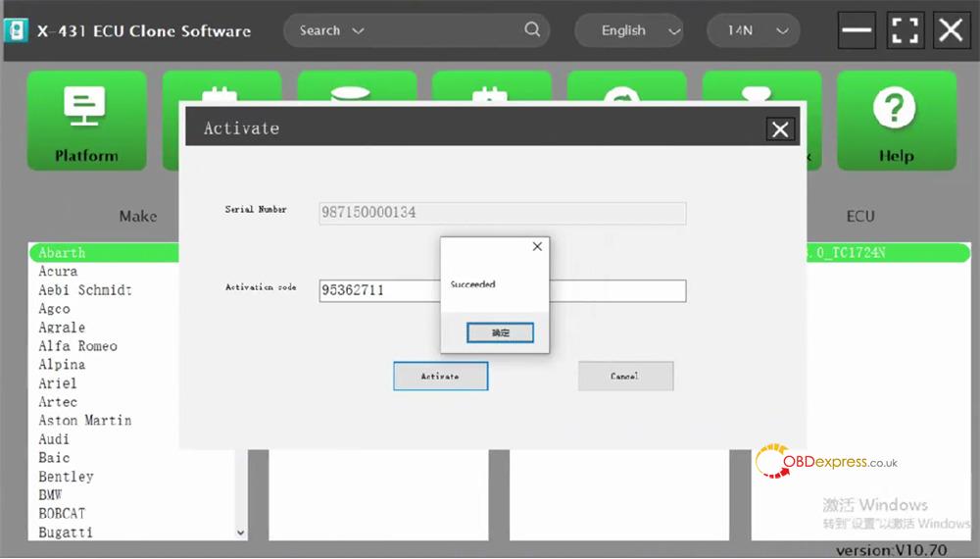Select Artec in the Make list
Screen dimensions: 980x559
(58, 402)
